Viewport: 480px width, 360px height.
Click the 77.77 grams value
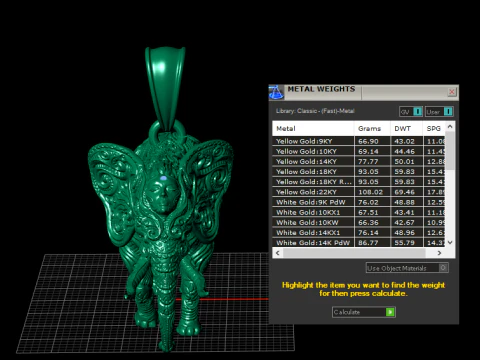(x=368, y=162)
